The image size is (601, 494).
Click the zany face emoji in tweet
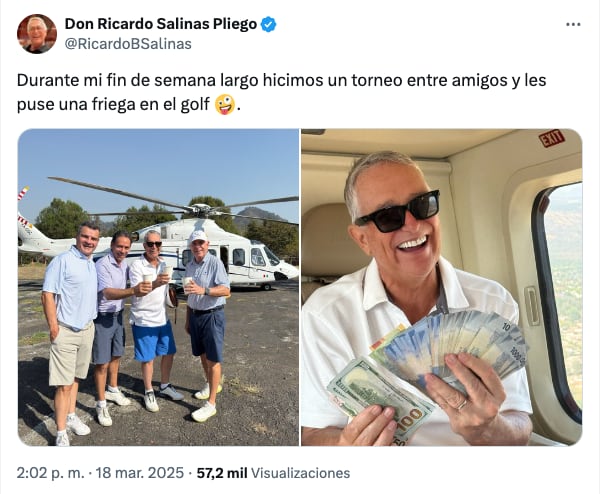click(x=225, y=105)
